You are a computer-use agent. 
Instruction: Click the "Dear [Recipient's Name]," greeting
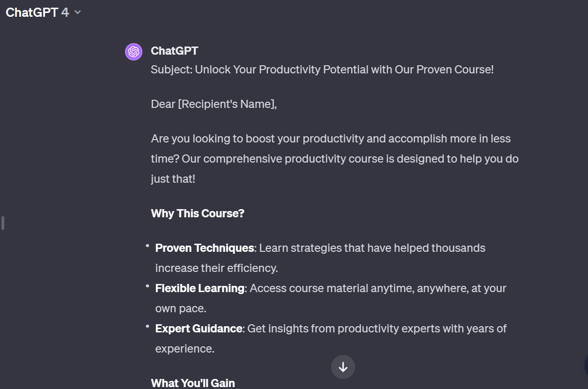click(x=214, y=104)
